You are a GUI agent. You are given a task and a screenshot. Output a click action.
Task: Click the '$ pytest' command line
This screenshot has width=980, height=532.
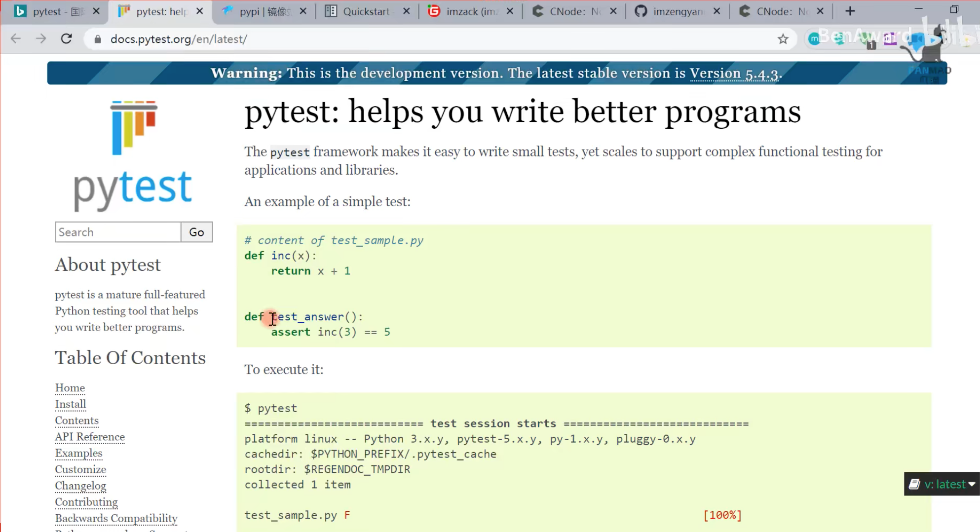coord(271,408)
